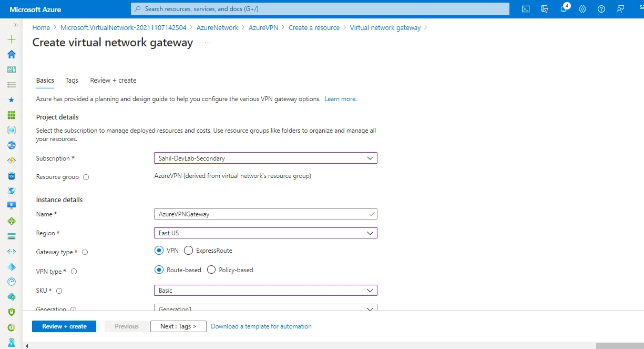Viewport: 644px width, 349px height.
Task: Open the Favorites star in the sidebar
Action: point(11,99)
